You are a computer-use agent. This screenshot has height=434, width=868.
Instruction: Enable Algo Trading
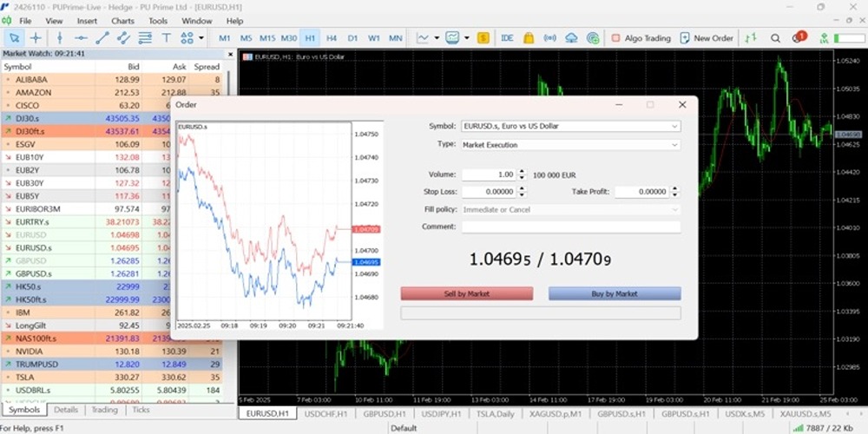pos(641,38)
